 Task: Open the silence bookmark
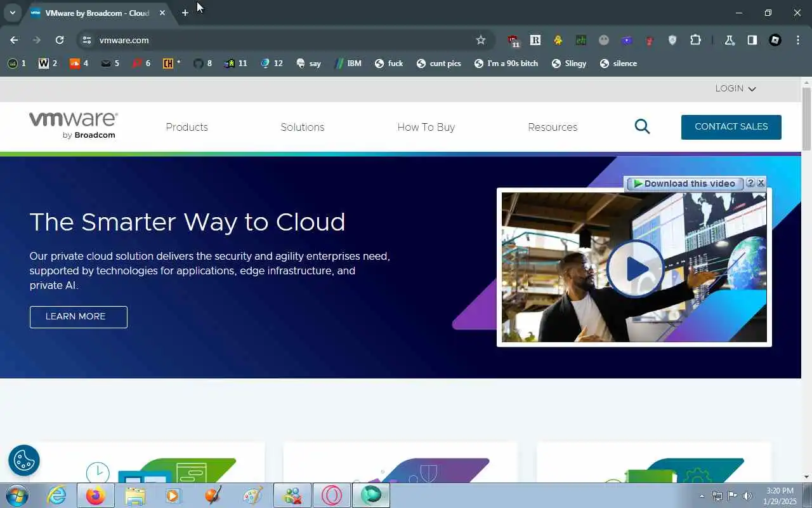619,63
